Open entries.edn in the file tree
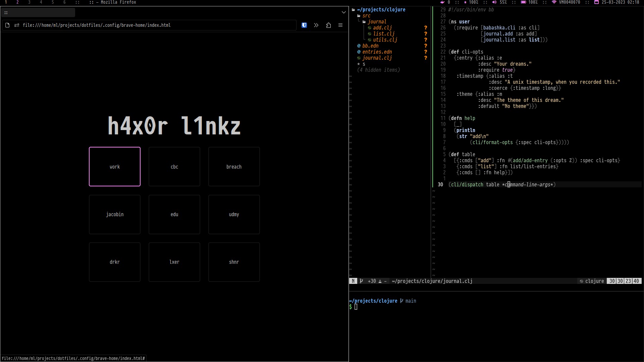Screen dimensions: 644x362 click(377, 52)
